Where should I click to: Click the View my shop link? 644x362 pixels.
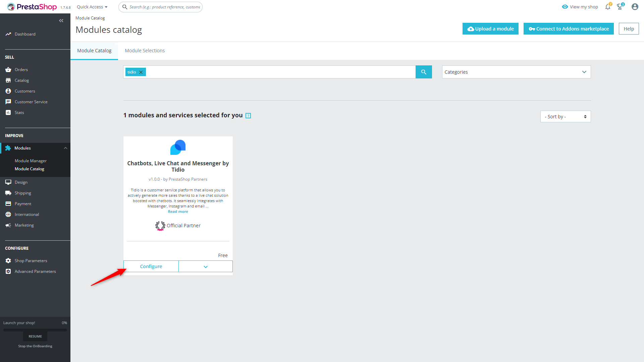click(584, 7)
